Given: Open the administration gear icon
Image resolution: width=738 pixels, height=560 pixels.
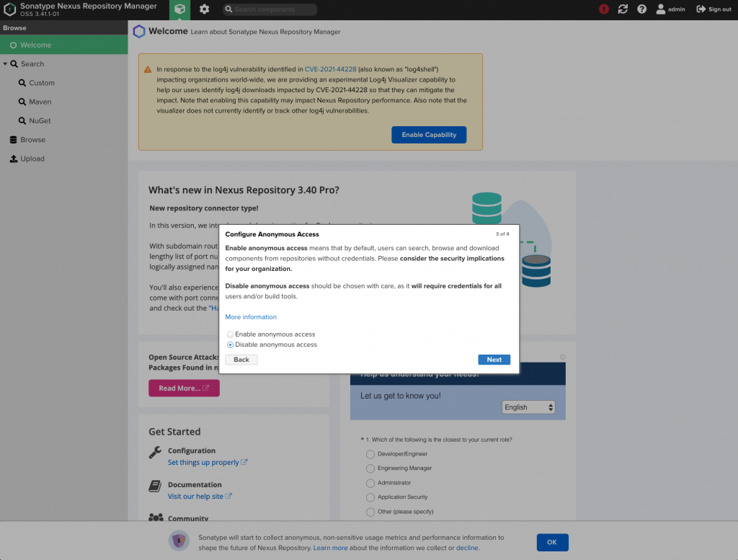Looking at the screenshot, I should 204,9.
